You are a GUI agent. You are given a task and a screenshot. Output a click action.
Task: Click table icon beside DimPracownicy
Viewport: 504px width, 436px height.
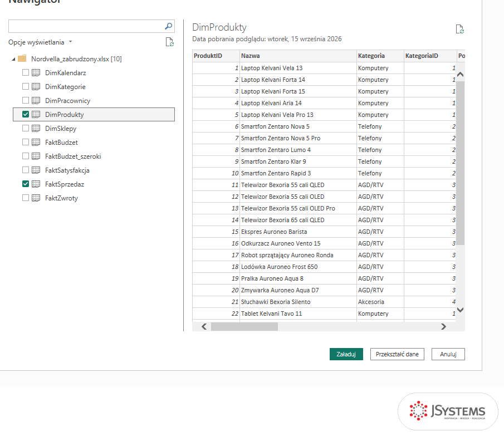pyautogui.click(x=36, y=101)
